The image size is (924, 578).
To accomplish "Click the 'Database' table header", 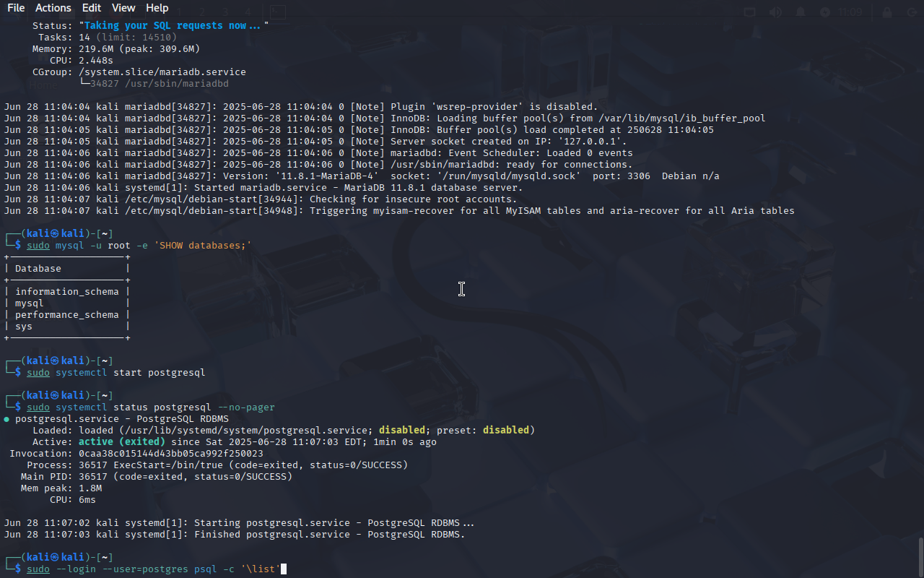I will (38, 269).
